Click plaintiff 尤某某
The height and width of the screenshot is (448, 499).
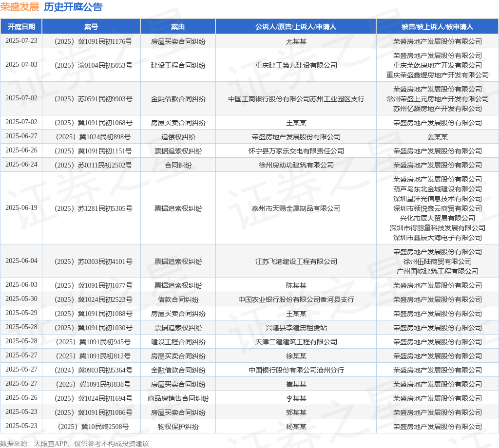coord(296,41)
